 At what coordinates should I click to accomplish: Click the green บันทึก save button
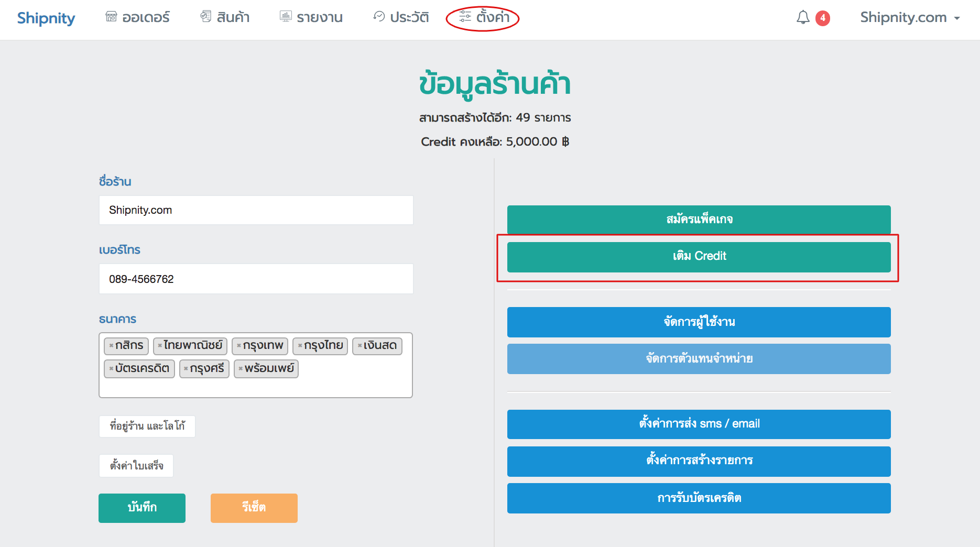click(x=142, y=508)
